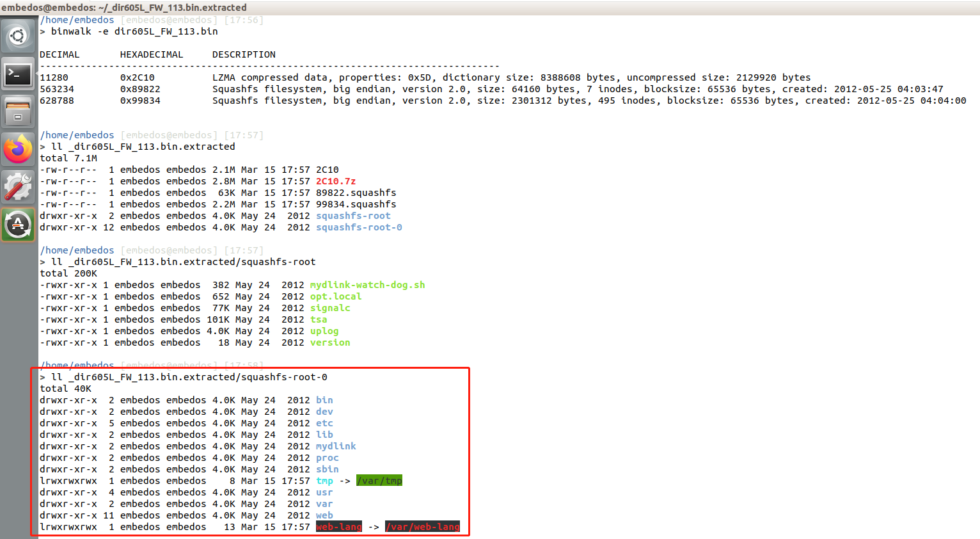Click the /var/web-lang link target
980x539 pixels.
[x=422, y=527]
